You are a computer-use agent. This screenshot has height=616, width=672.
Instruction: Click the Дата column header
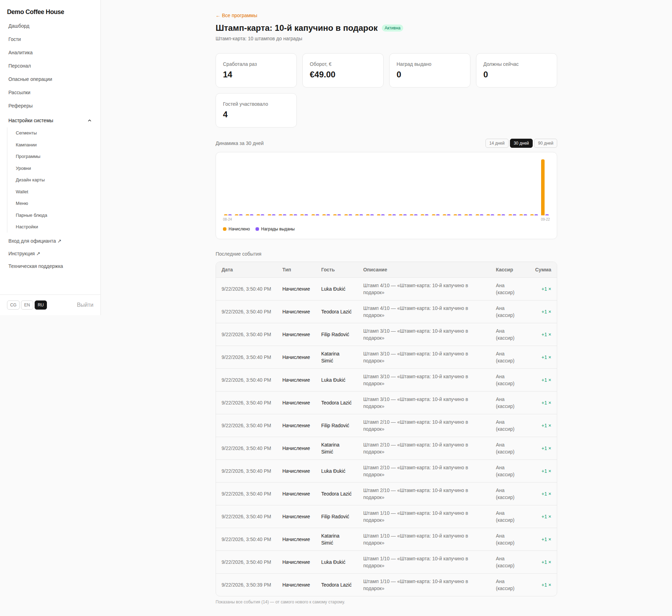click(x=227, y=270)
